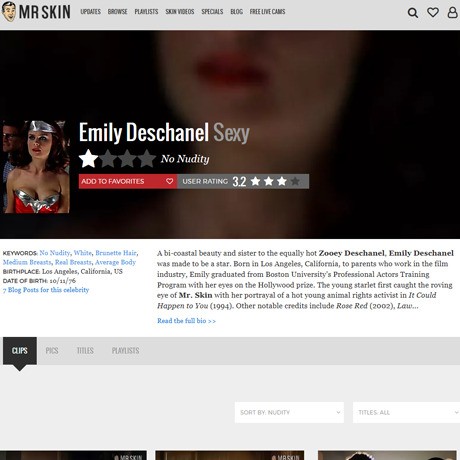
Task: Click the White keyword link
Action: coord(83,253)
